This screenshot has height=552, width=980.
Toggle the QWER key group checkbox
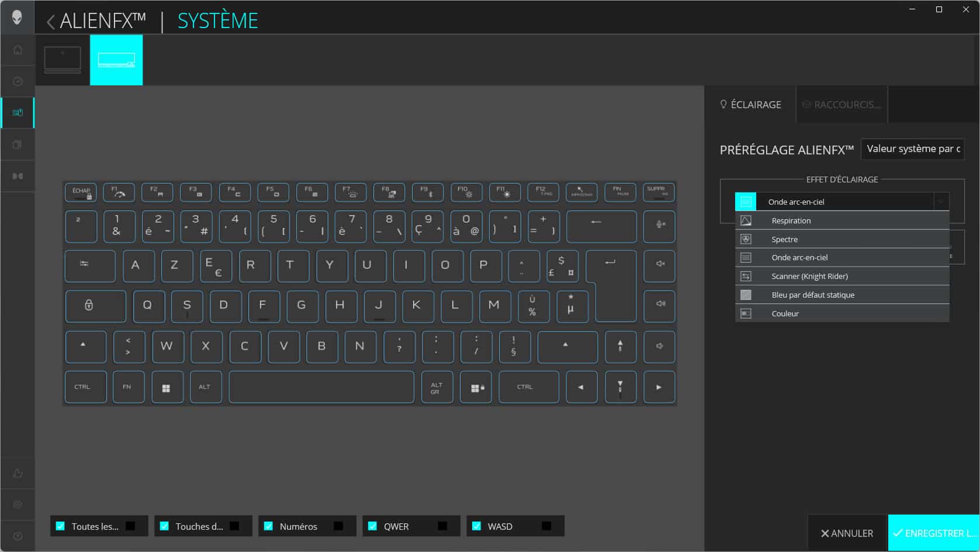coord(372,526)
